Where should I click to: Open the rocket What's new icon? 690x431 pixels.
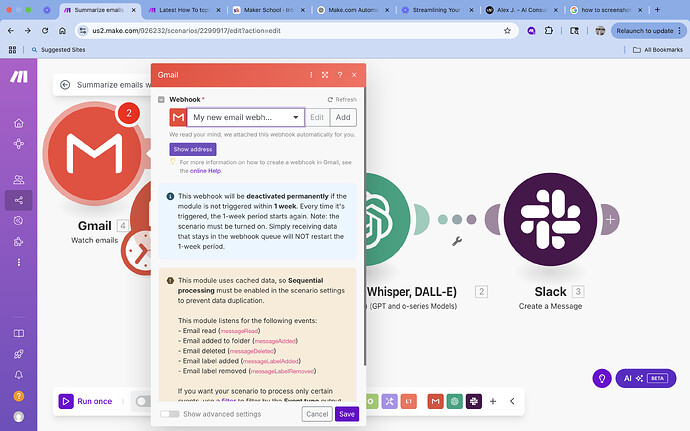click(x=18, y=354)
